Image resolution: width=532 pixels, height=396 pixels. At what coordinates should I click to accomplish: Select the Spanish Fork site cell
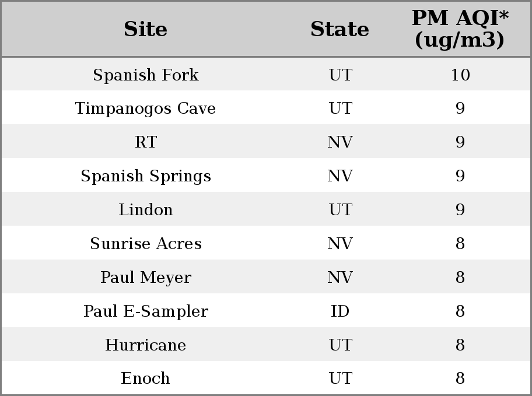tap(146, 75)
